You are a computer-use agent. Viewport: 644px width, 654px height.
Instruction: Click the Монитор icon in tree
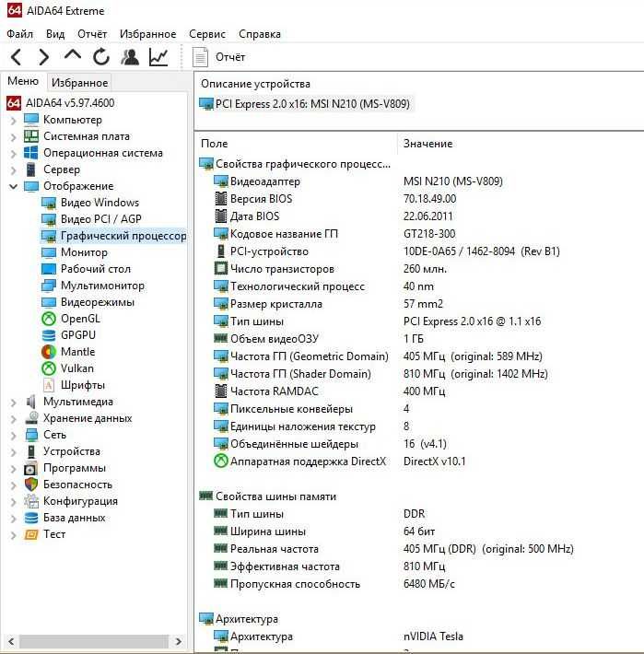tap(49, 252)
